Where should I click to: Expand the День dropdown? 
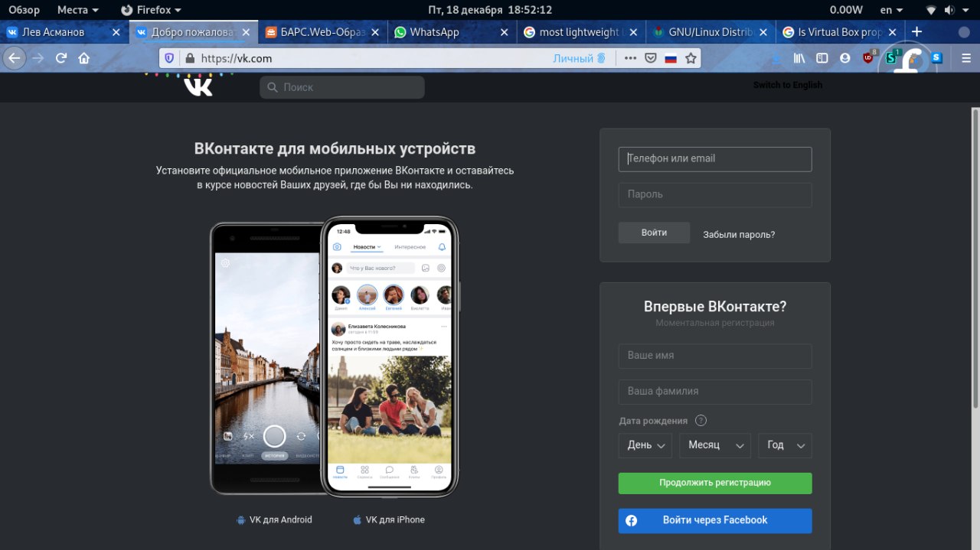[645, 445]
